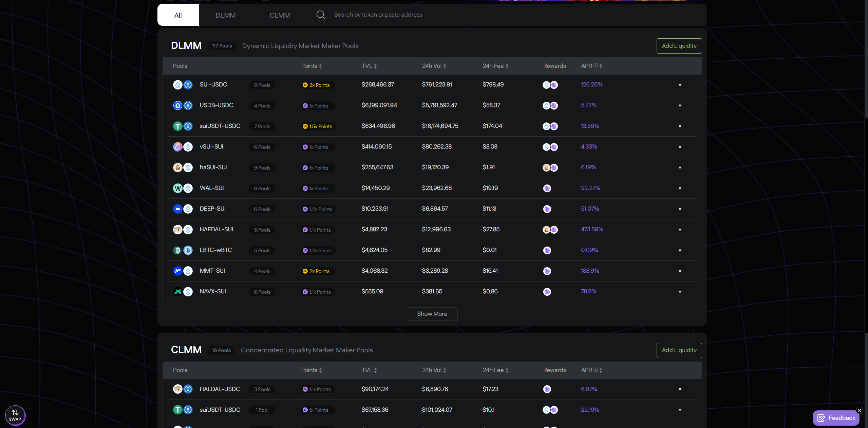The image size is (868, 428).
Task: Sort DLMM pools by 24h Vol
Action: point(434,66)
